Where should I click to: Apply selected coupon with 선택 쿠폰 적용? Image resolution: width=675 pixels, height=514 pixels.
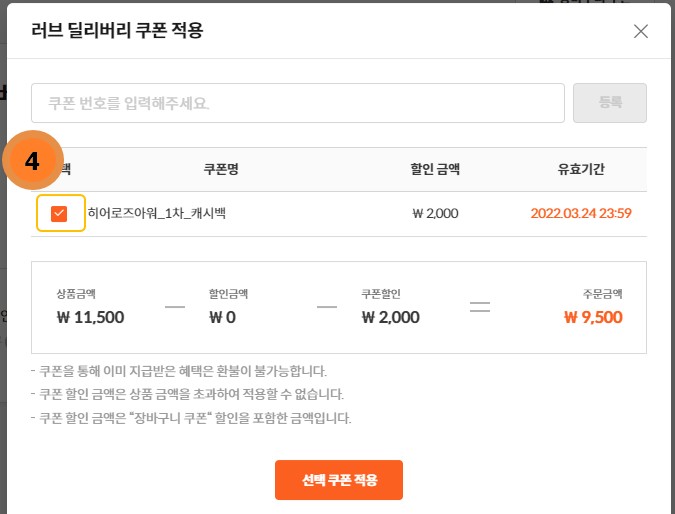[x=339, y=480]
